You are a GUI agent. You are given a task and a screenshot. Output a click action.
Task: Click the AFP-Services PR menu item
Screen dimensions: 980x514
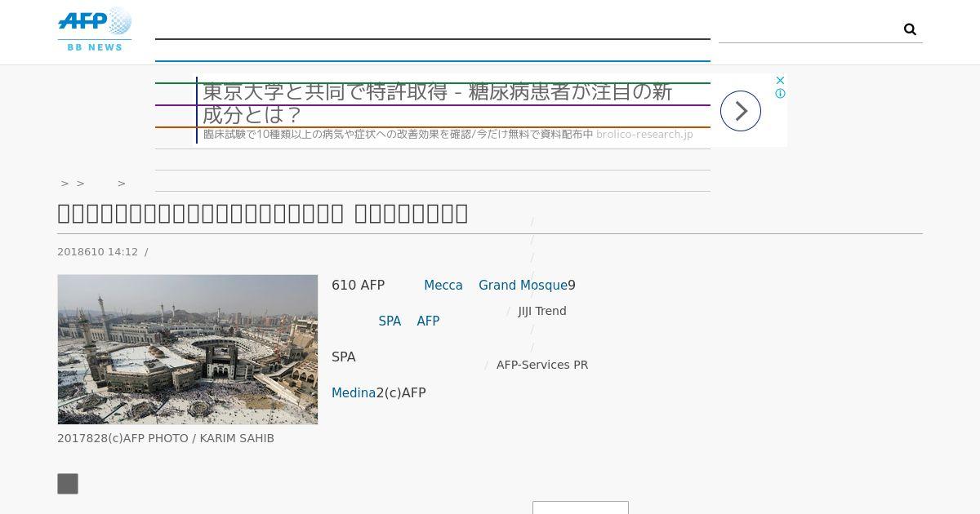point(542,365)
